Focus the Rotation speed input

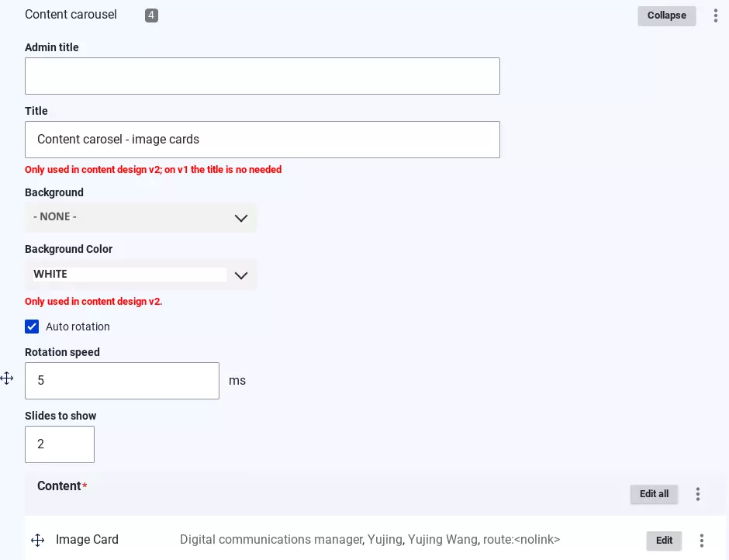click(122, 381)
